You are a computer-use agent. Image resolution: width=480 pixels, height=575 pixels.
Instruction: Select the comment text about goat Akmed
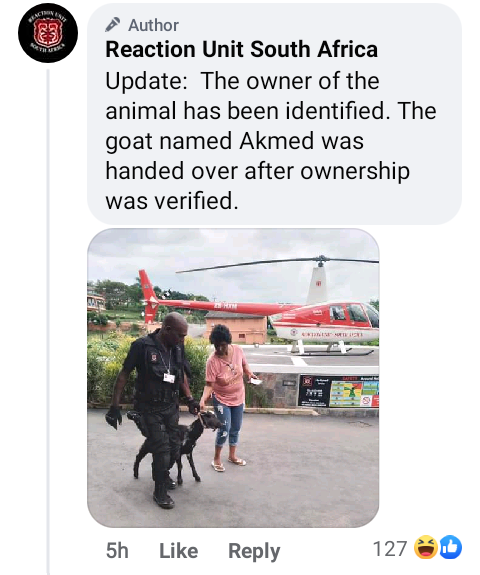[271, 141]
